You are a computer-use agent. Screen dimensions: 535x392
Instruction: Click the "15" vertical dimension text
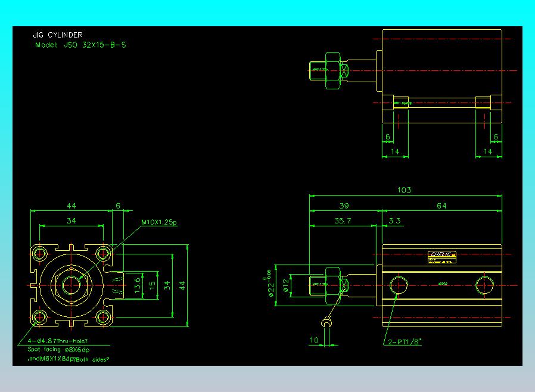tap(153, 285)
